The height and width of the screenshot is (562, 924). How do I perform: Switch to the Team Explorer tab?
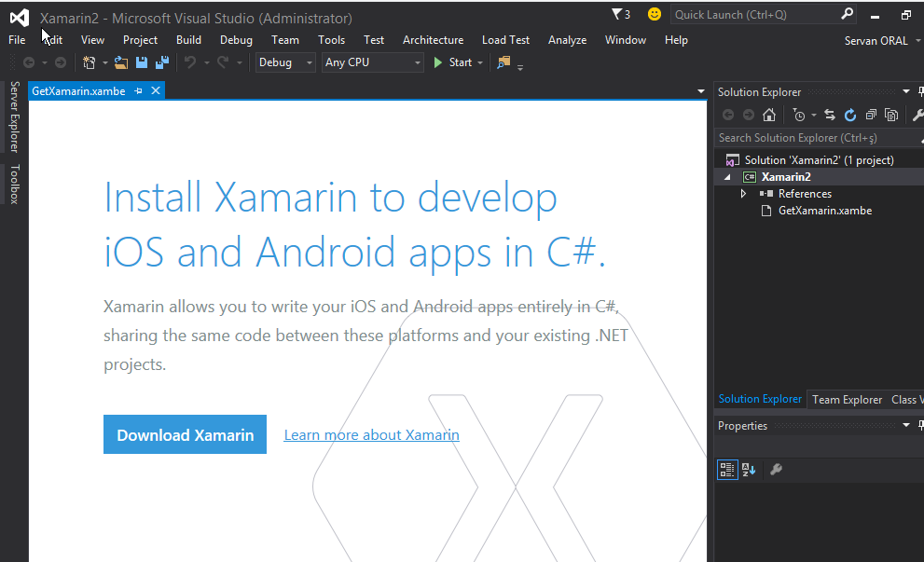click(x=847, y=400)
